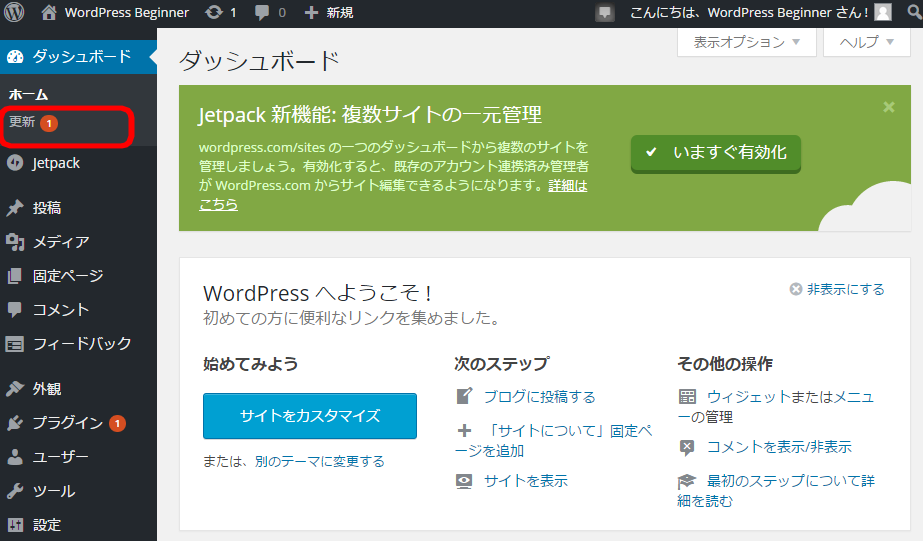This screenshot has height=541, width=923.
Task: Click the search magnifier in admin bar
Action: (915, 12)
